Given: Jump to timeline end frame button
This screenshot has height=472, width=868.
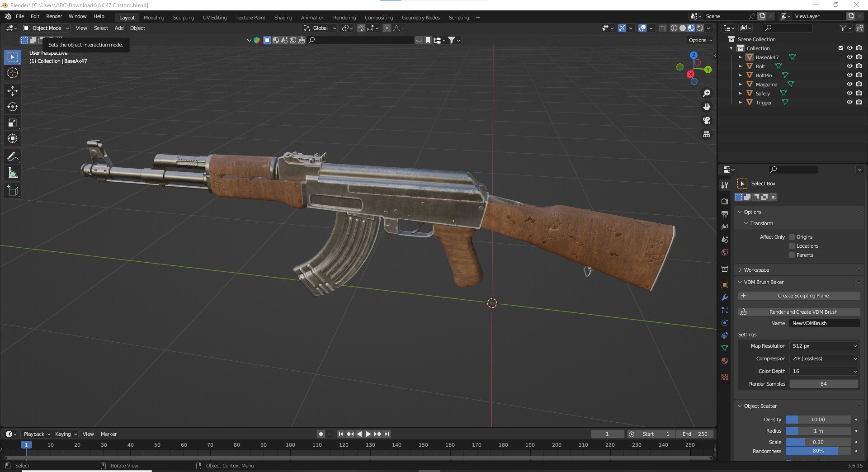Looking at the screenshot, I should pos(387,434).
